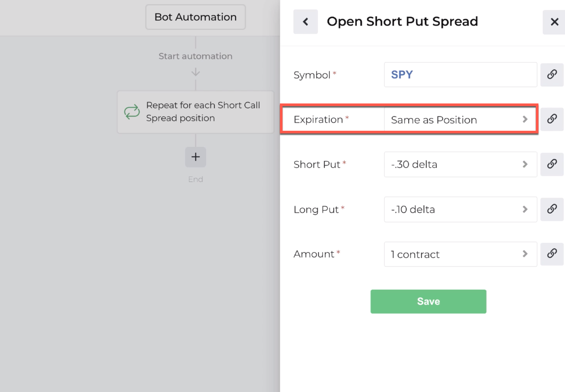The image size is (565, 392).
Task: Click the Long Put field label
Action: (x=316, y=210)
